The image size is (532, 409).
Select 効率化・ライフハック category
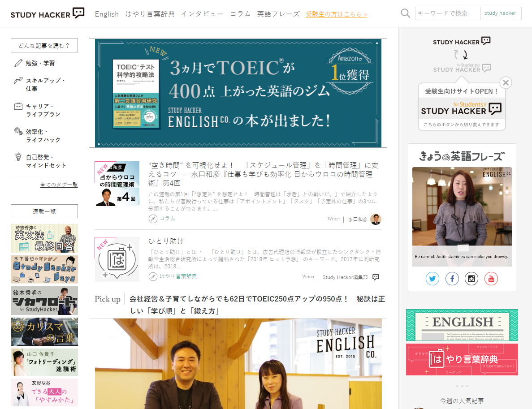[x=43, y=136]
